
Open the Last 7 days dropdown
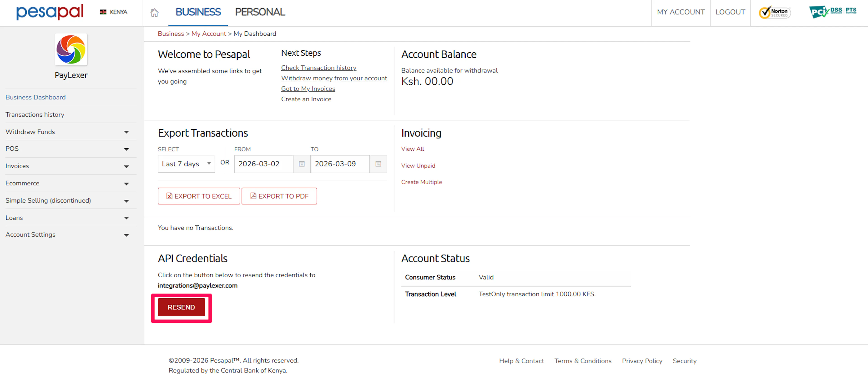(186, 164)
